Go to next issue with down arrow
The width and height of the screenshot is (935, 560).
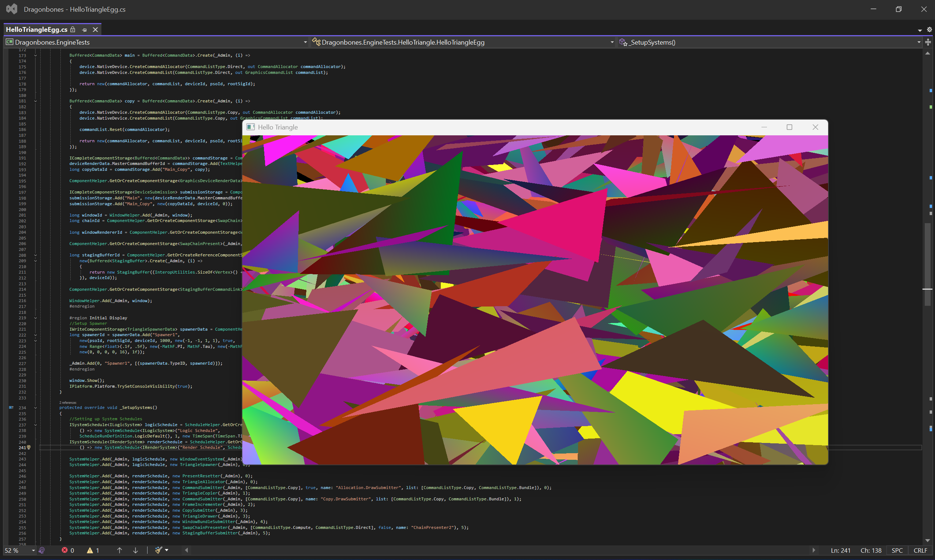pyautogui.click(x=135, y=550)
